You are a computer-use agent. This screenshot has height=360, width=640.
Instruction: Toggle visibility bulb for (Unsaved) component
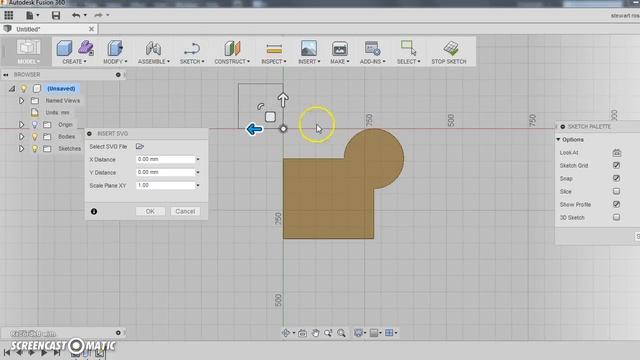pyautogui.click(x=24, y=89)
